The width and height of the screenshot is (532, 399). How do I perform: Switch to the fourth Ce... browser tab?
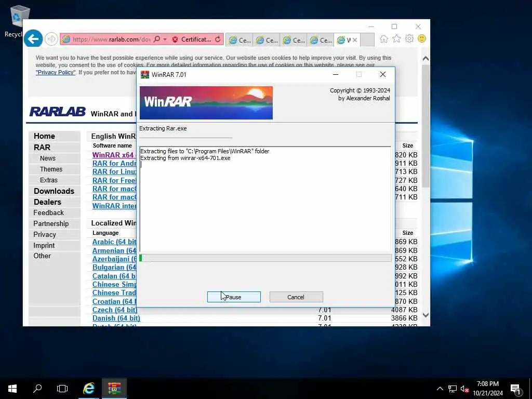coord(321,40)
